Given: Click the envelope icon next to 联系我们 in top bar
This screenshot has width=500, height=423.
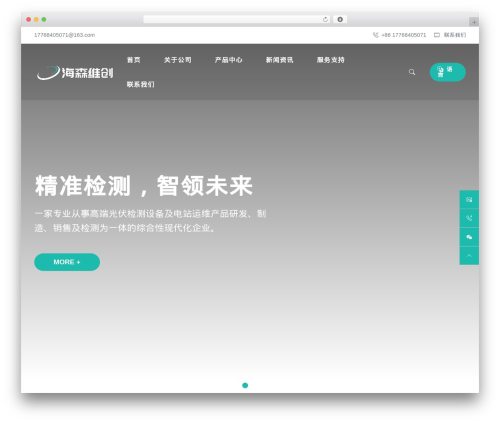Looking at the screenshot, I should (x=437, y=35).
